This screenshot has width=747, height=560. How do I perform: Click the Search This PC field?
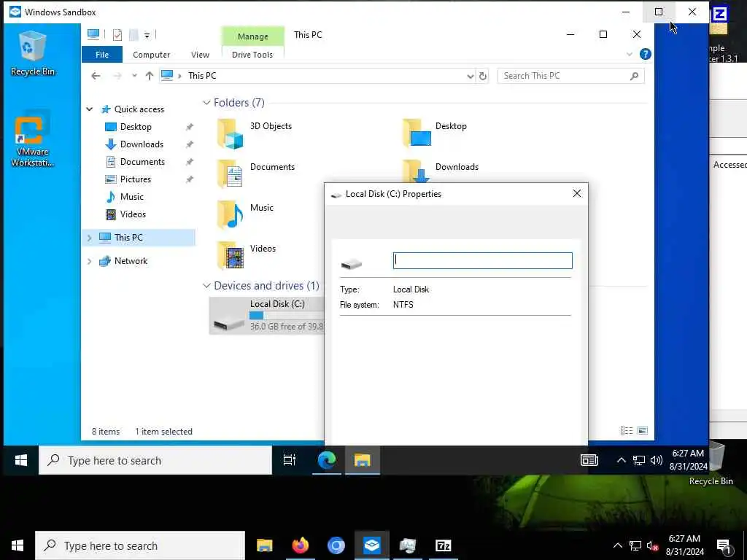tap(570, 76)
